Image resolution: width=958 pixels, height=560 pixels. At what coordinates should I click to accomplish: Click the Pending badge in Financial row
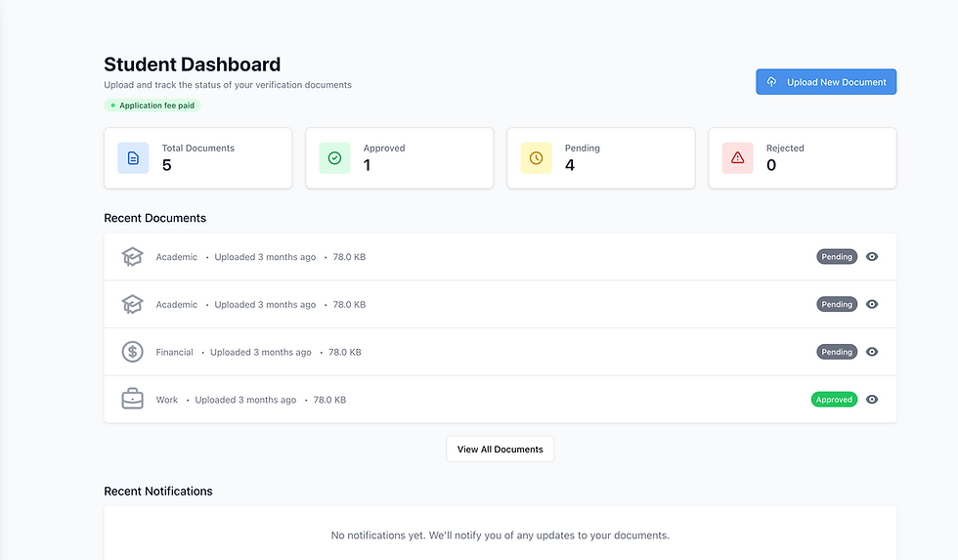click(837, 352)
